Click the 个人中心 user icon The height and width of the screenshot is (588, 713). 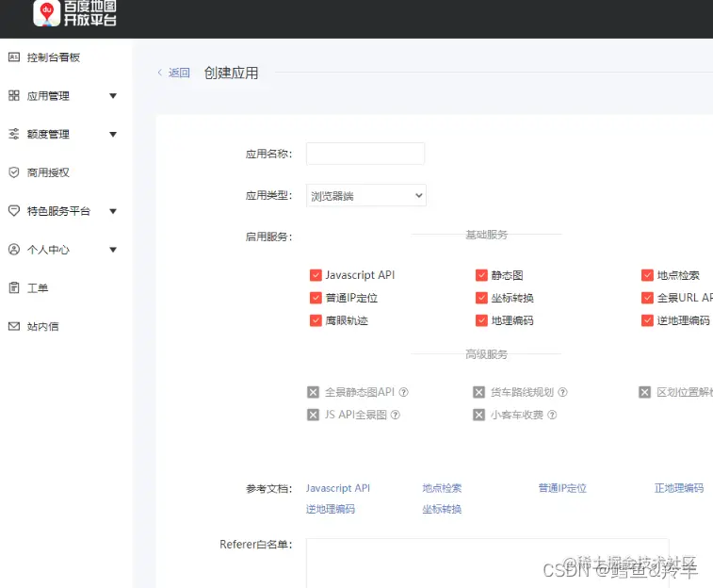coord(14,249)
